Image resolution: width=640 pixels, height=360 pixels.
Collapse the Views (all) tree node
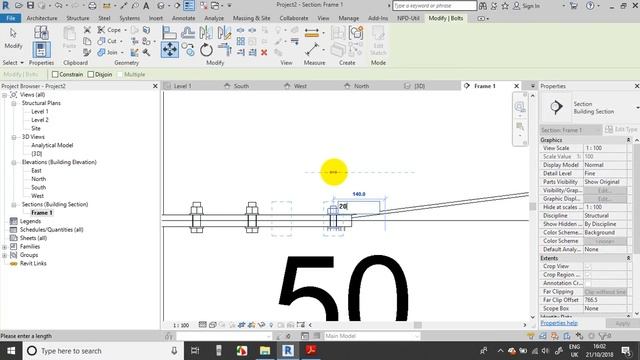point(4,95)
